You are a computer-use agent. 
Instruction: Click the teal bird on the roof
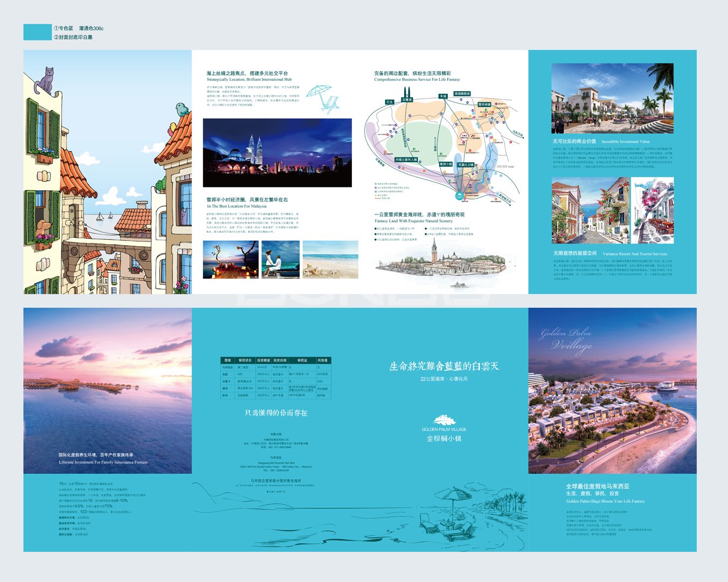tap(182, 109)
